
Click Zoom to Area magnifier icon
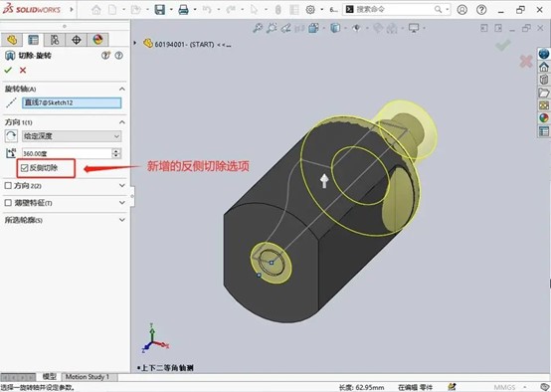[x=272, y=28]
